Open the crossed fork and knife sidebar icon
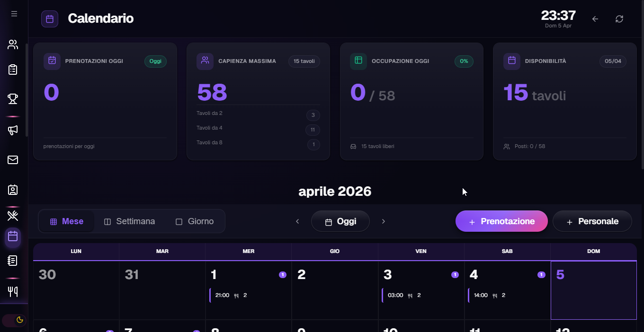The height and width of the screenshot is (332, 644). (13, 216)
